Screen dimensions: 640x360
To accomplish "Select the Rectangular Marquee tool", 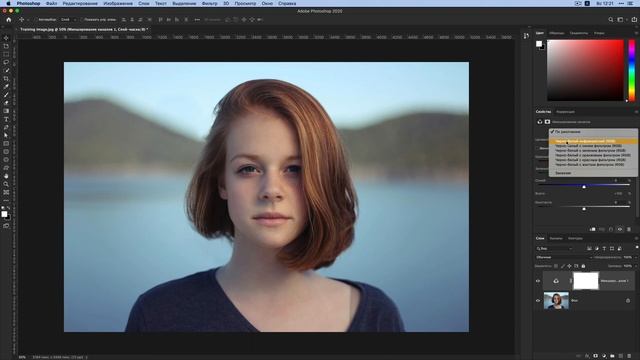I will click(x=6, y=54).
